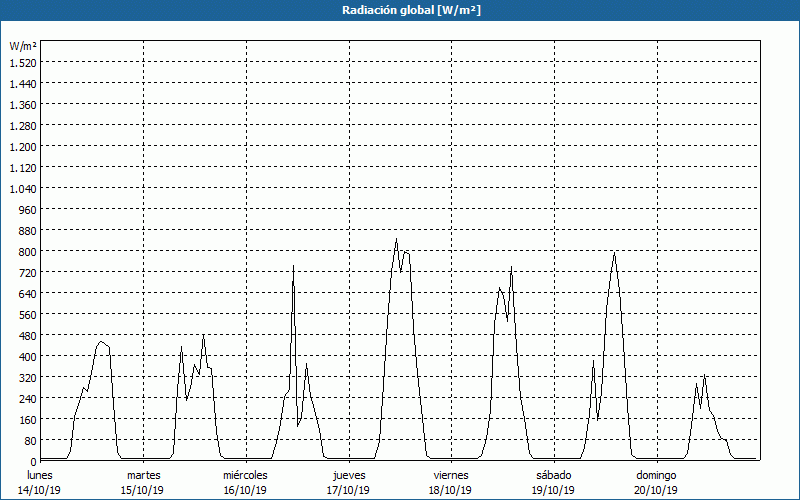This screenshot has height=500, width=800.
Task: Click the 'domingo' day label
Action: pyautogui.click(x=656, y=475)
